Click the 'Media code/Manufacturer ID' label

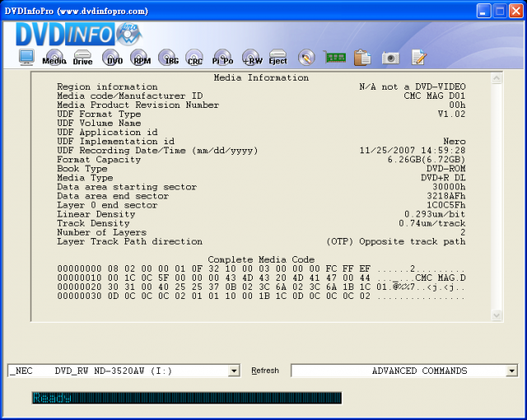click(x=130, y=96)
